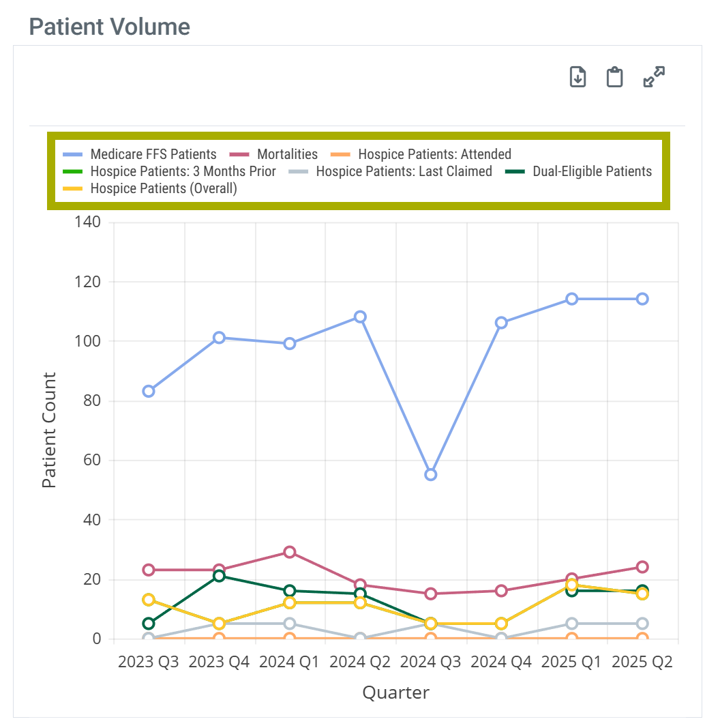Click Medicare FFS data point at 2024 Q3
The width and height of the screenshot is (705, 728).
pyautogui.click(x=431, y=474)
